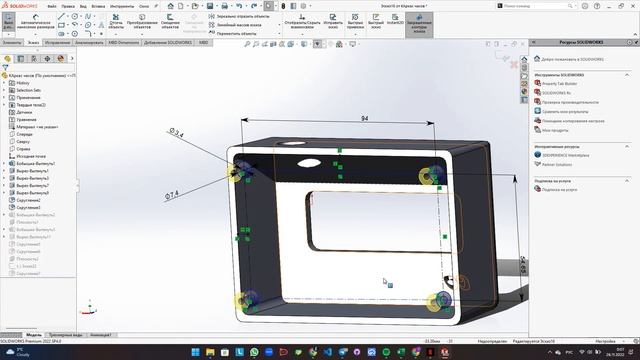Activate the Select cursor tool
The width and height of the screenshot is (640, 360).
point(269,6)
